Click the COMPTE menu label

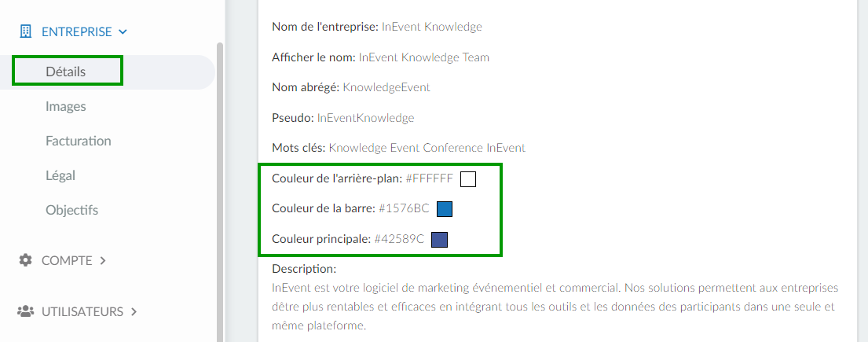(x=67, y=260)
